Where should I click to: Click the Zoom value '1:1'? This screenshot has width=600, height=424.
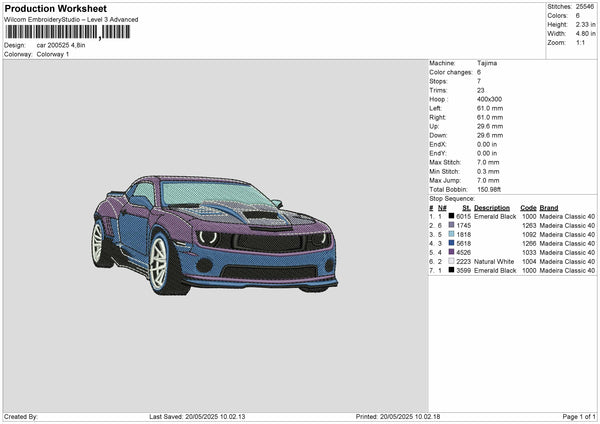(x=580, y=42)
